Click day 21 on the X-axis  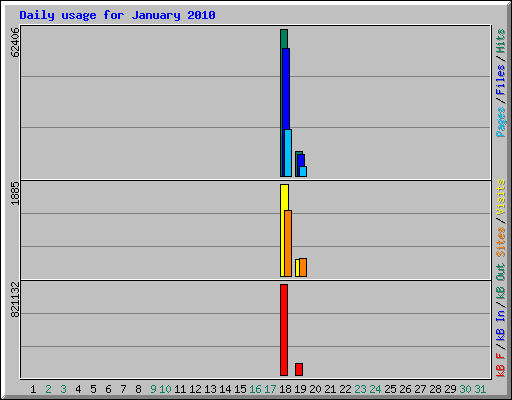(x=330, y=389)
